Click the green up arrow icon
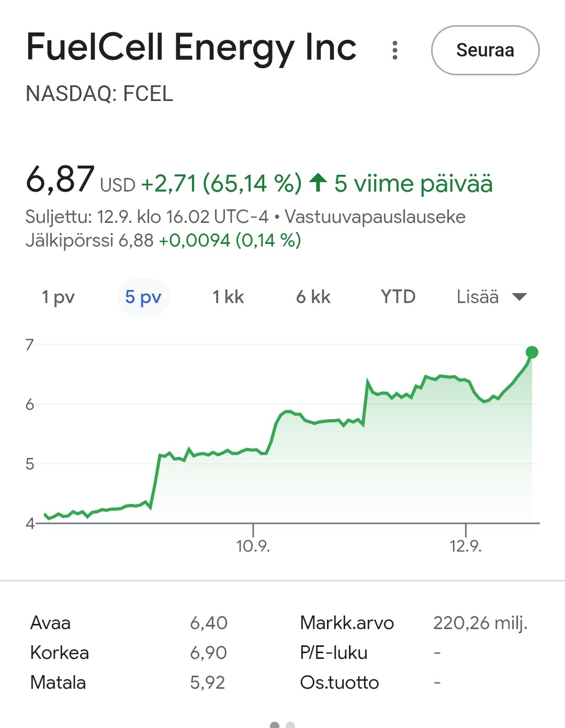This screenshot has width=565, height=728. click(318, 183)
